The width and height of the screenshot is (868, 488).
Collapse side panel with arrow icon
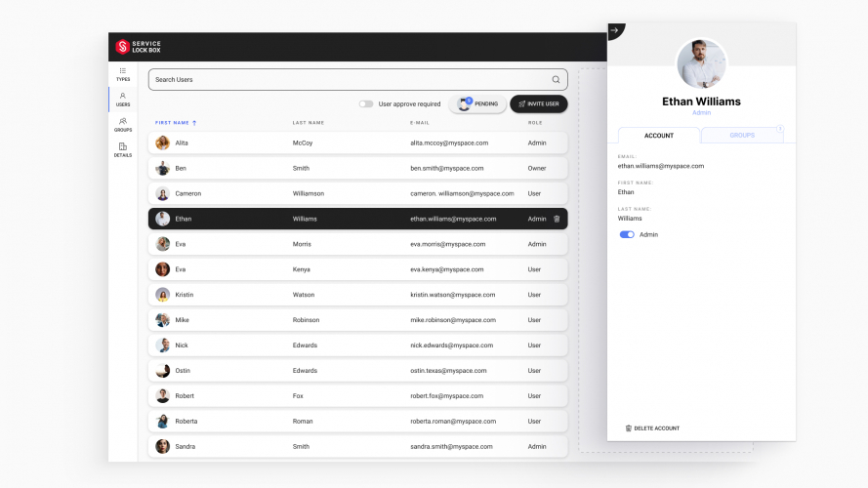tap(614, 31)
